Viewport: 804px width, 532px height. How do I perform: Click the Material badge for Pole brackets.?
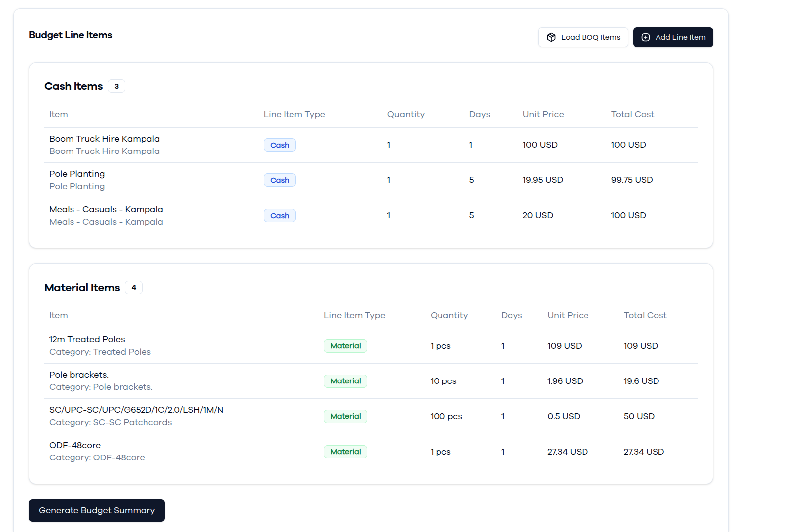click(346, 381)
